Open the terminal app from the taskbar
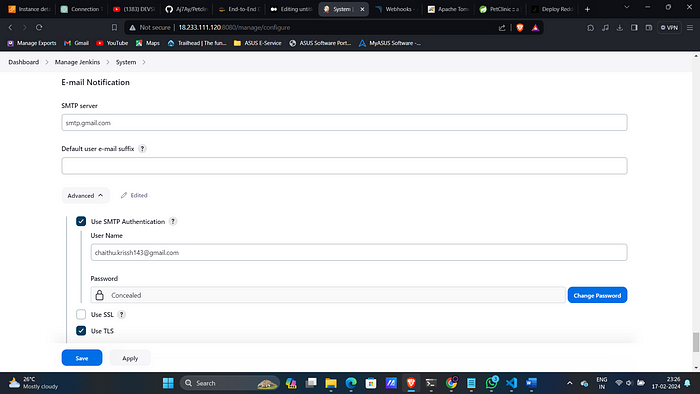700x394 pixels. coord(431,383)
